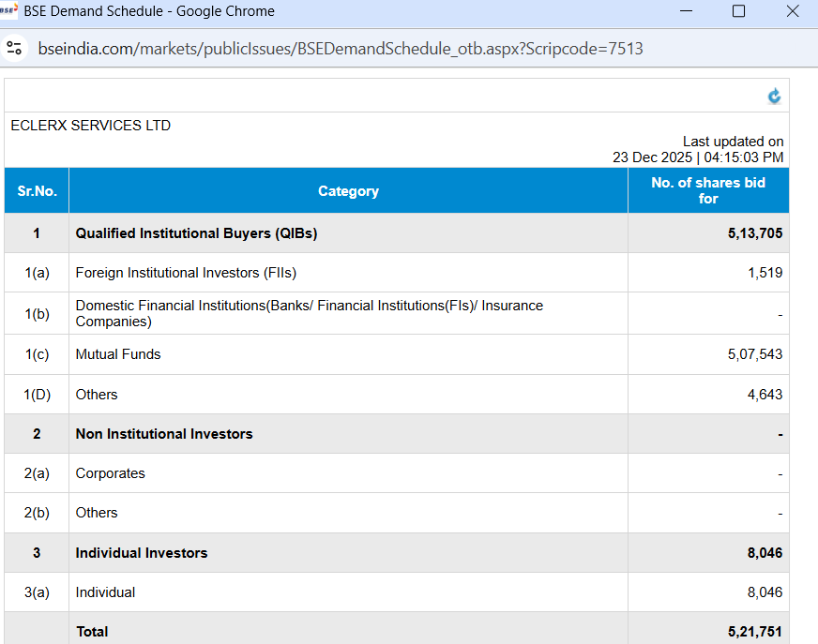Select the Individual label in row 3(a)
The width and height of the screenshot is (818, 644).
tap(105, 592)
